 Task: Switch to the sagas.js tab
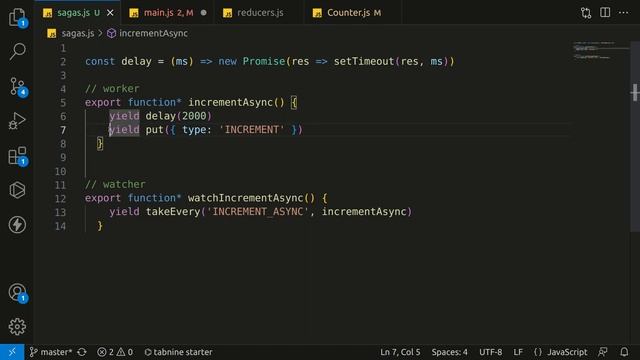coord(78,13)
